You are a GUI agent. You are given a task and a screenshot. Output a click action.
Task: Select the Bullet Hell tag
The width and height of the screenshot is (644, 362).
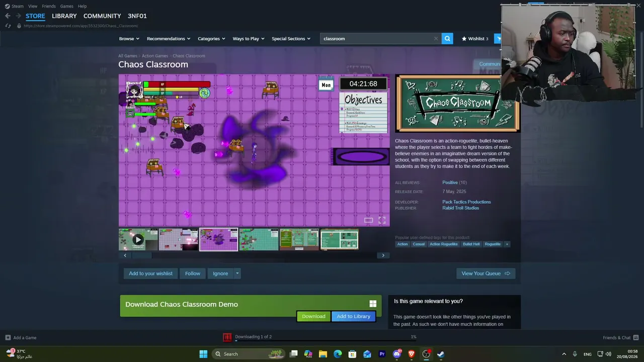pyautogui.click(x=471, y=244)
